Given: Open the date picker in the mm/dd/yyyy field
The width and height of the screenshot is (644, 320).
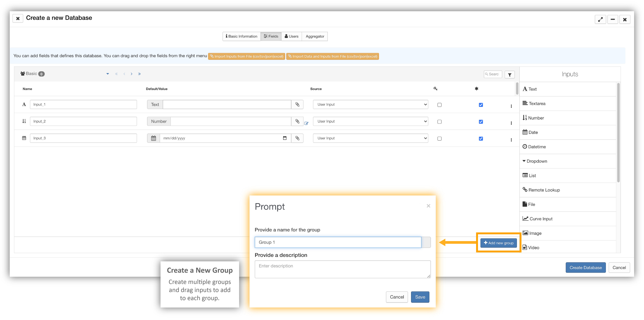Looking at the screenshot, I should 285,138.
